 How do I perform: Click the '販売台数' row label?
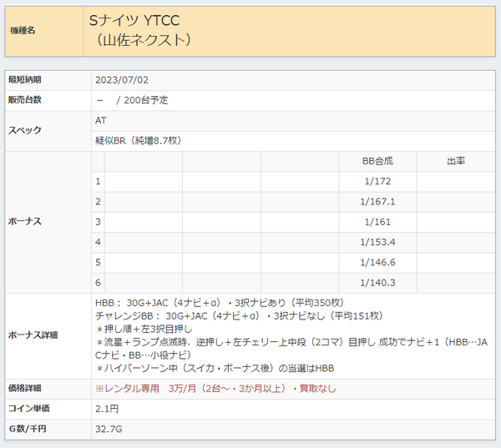pyautogui.click(x=24, y=100)
